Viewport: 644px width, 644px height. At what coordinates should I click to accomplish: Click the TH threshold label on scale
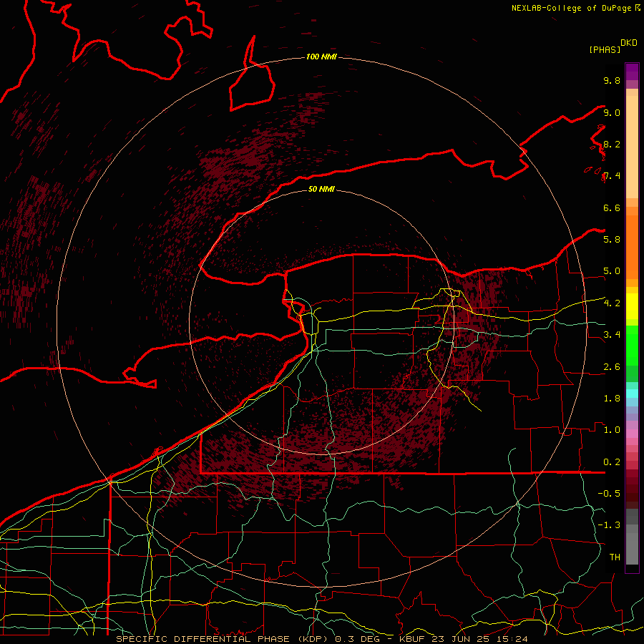tap(615, 557)
